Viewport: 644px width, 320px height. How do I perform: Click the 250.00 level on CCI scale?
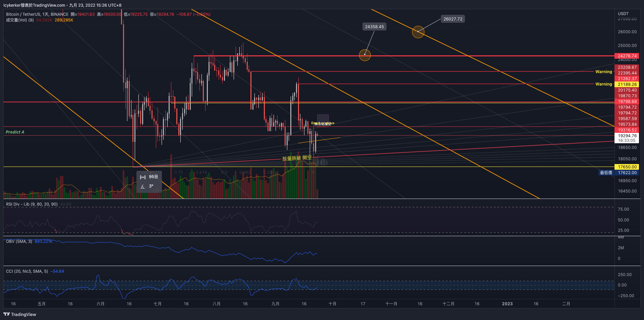(625, 275)
